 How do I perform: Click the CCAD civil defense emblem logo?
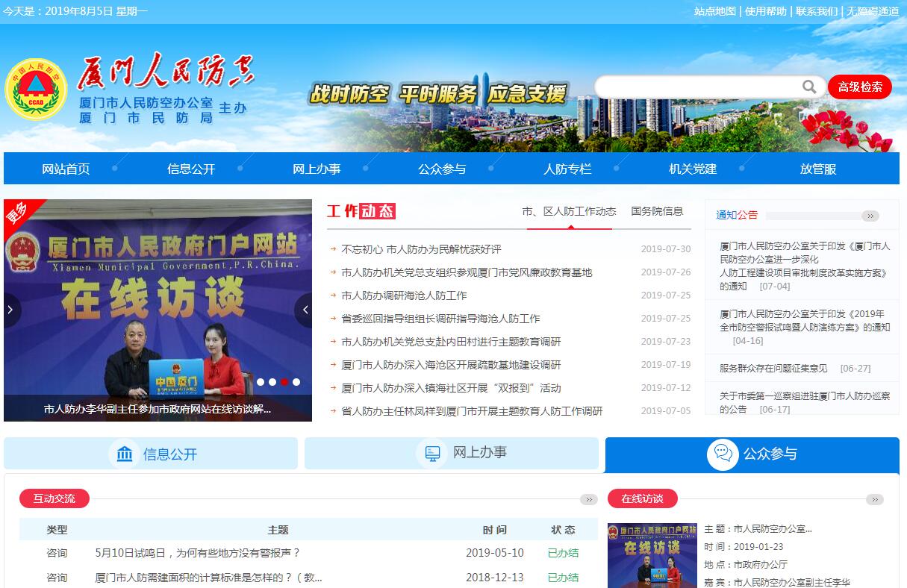coord(36,89)
